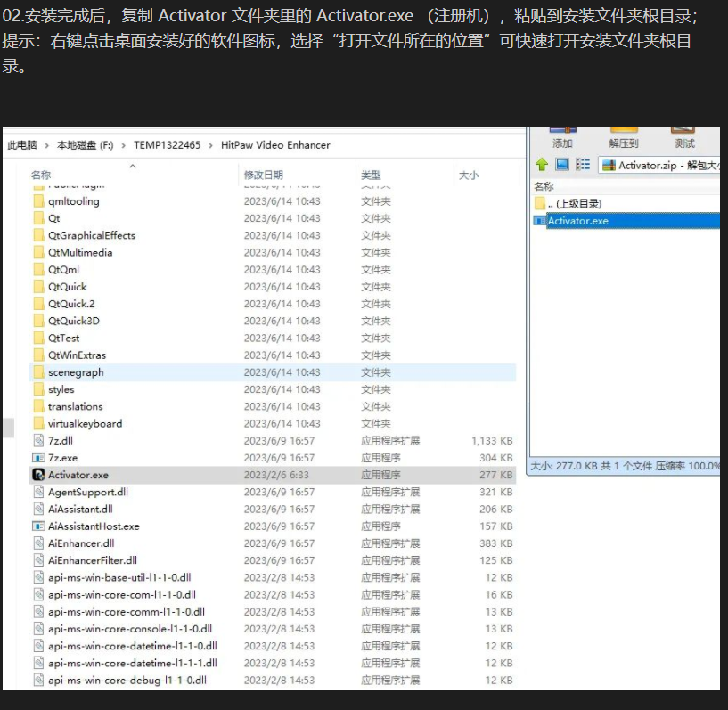This screenshot has height=710, width=728.
Task: Click the Activator.exe icon in Explorer list
Action: (38, 475)
